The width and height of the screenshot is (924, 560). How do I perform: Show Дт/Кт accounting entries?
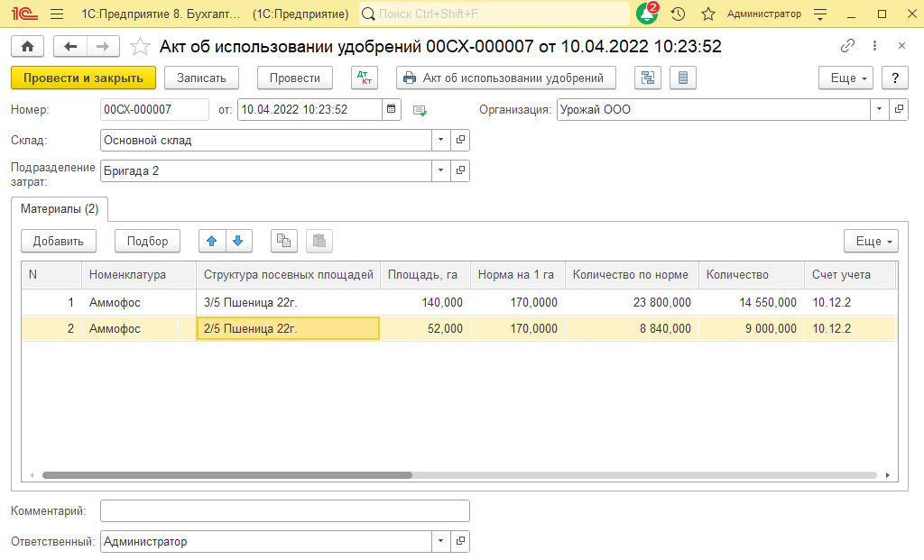(365, 78)
